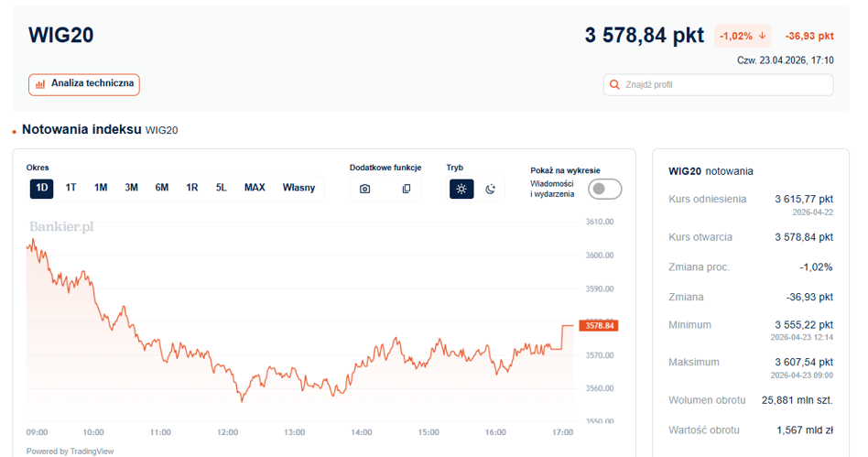This screenshot has height=457, width=868.
Task: Click the Czw. 23.04.2026, 17:10 timestamp
Action: pos(786,60)
